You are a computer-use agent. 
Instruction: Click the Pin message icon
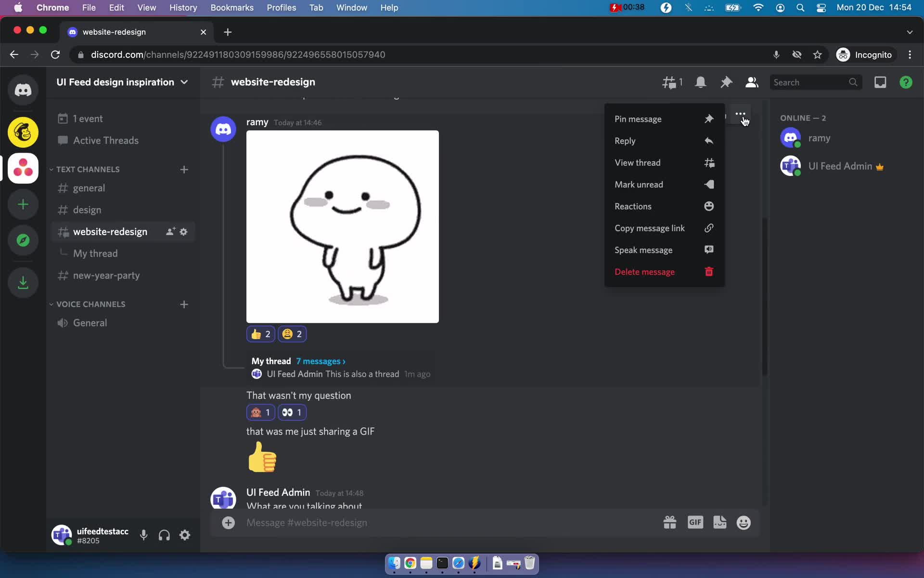point(708,118)
